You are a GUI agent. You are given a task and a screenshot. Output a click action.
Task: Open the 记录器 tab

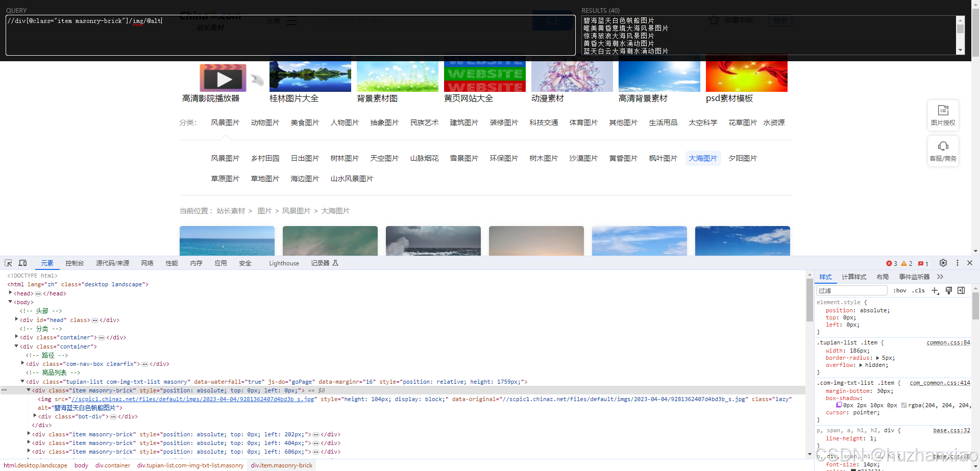[325, 263]
